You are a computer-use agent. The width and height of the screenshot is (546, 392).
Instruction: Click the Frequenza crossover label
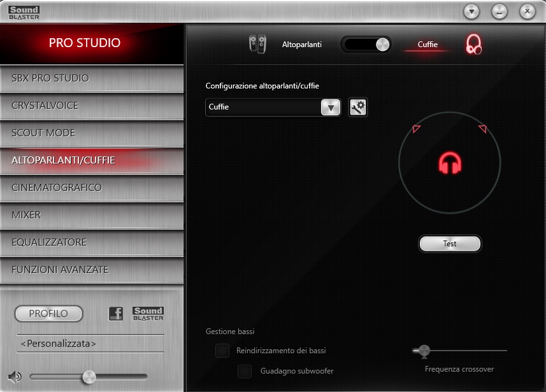(459, 369)
